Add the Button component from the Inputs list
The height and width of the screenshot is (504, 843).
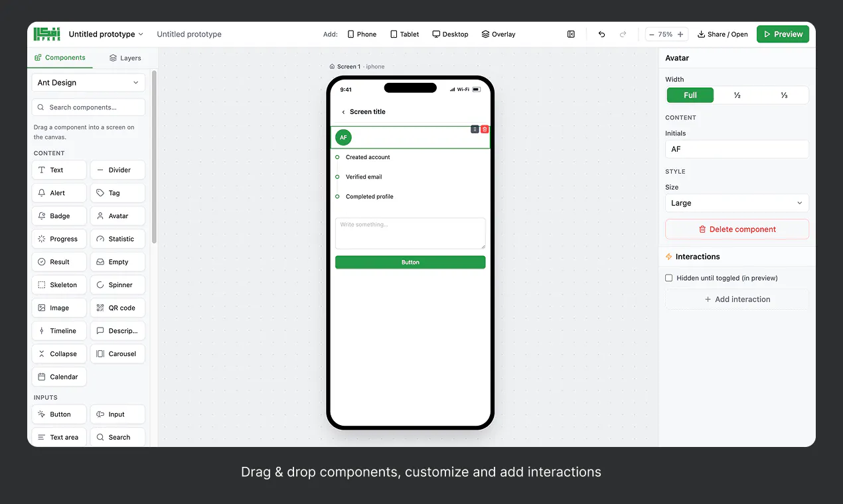59,414
